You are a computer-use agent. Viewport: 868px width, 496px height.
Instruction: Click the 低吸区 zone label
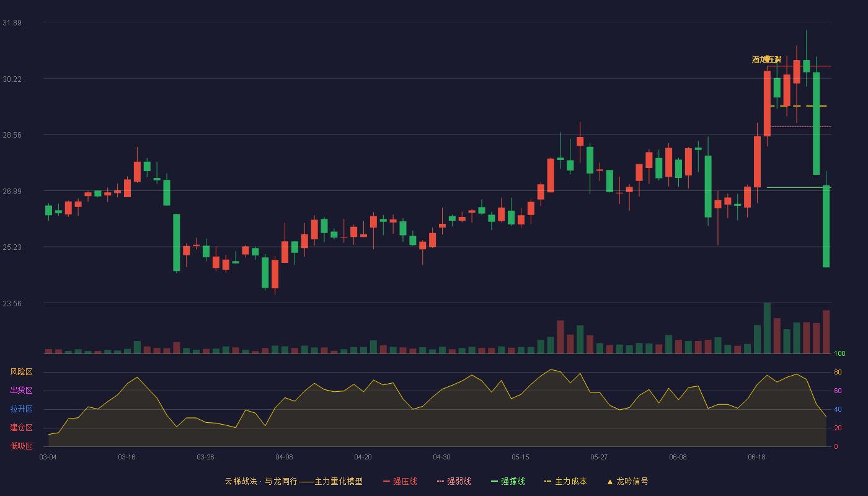tap(21, 446)
